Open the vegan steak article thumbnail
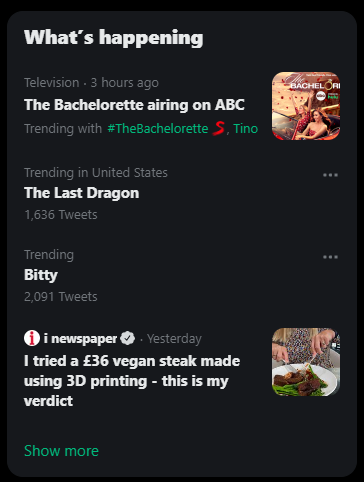The width and height of the screenshot is (364, 482). click(x=306, y=362)
